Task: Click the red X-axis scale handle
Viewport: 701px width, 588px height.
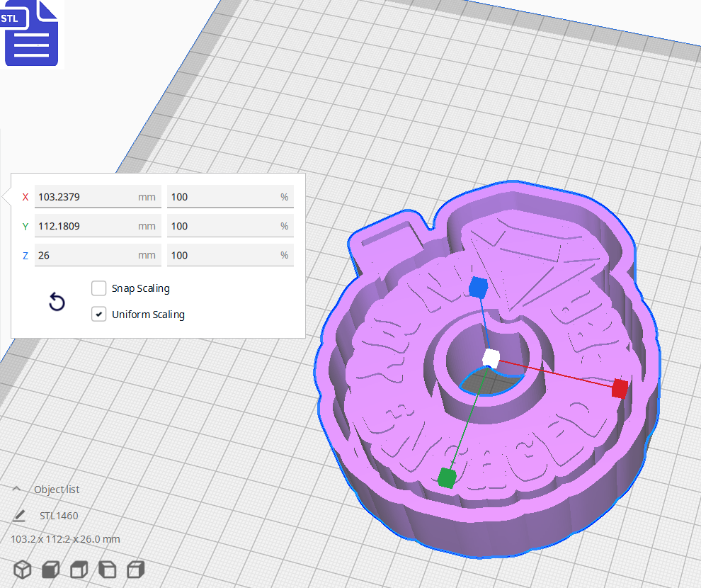Action: click(x=618, y=388)
